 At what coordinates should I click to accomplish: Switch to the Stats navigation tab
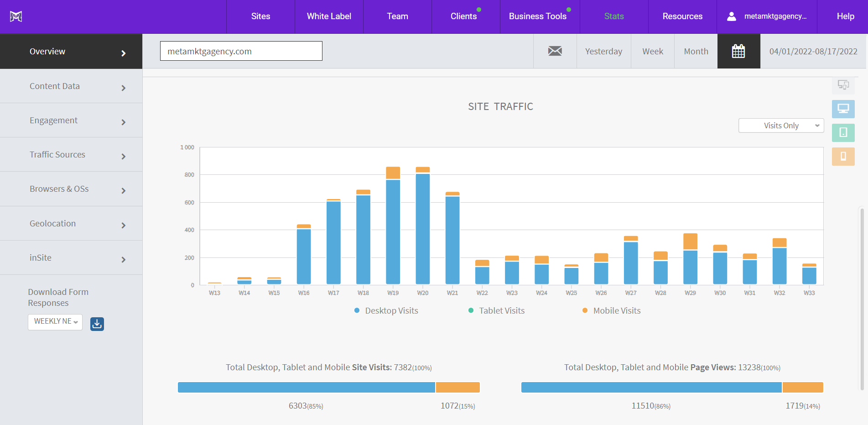[613, 16]
